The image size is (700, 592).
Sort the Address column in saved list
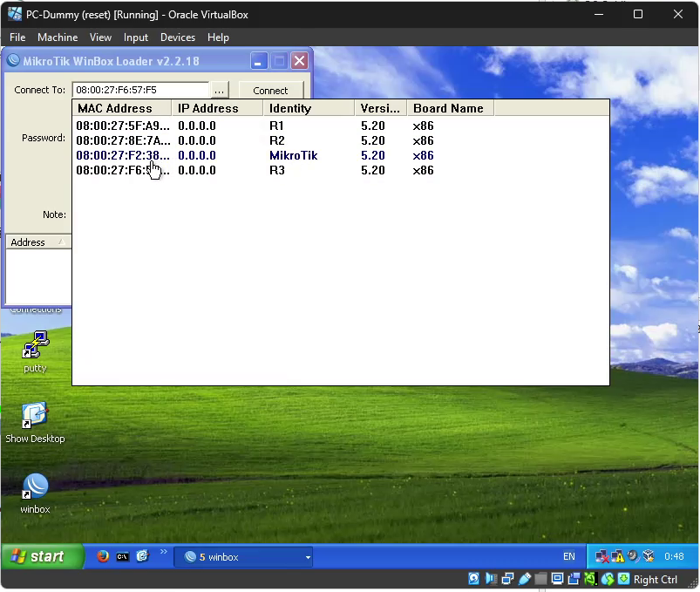(38, 242)
